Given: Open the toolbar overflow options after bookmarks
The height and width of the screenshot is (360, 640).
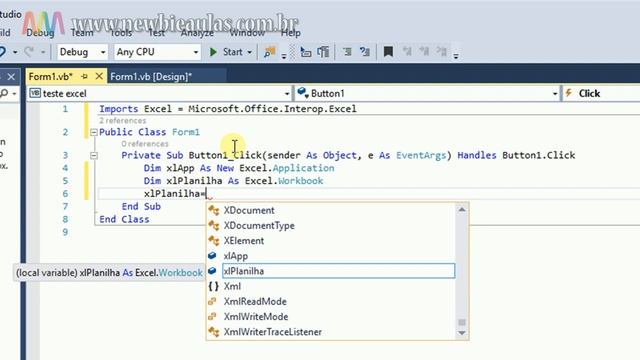Looking at the screenshot, I should 456,56.
